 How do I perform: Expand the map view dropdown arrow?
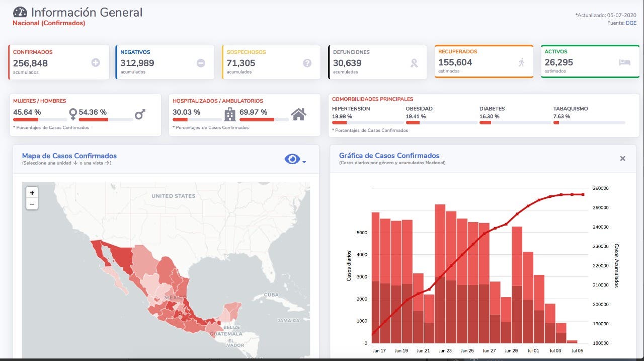click(304, 162)
